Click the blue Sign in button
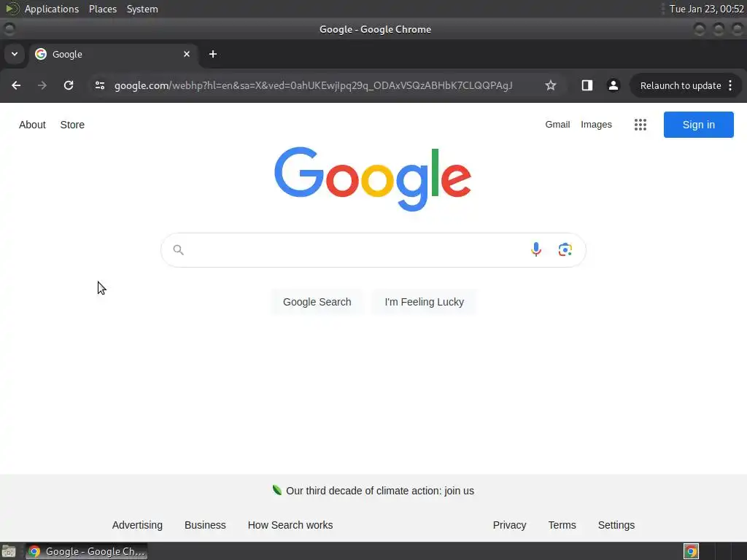Screen dimensions: 747x560 click(x=698, y=125)
